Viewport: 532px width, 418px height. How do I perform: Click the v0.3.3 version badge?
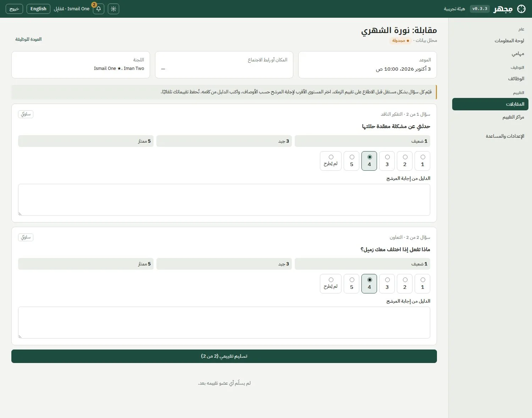pos(480,9)
